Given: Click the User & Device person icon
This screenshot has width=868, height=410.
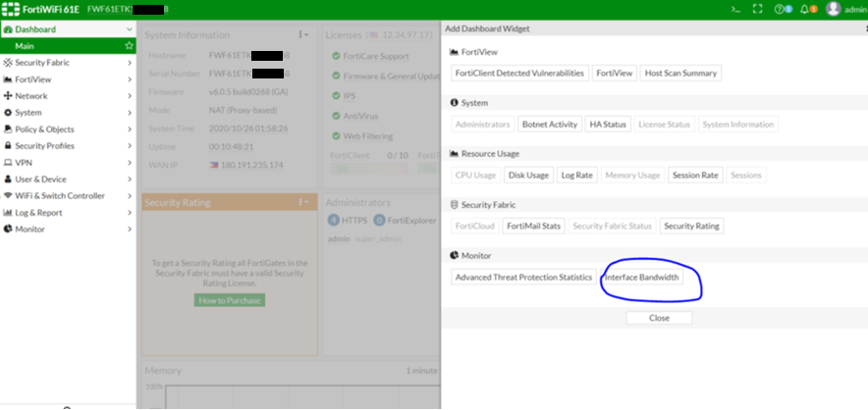Looking at the screenshot, I should (8, 179).
